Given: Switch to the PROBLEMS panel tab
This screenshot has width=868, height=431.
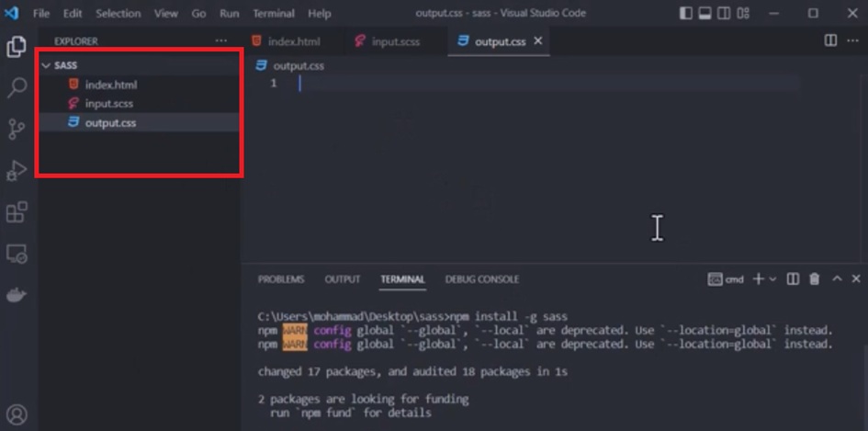Looking at the screenshot, I should (x=281, y=279).
